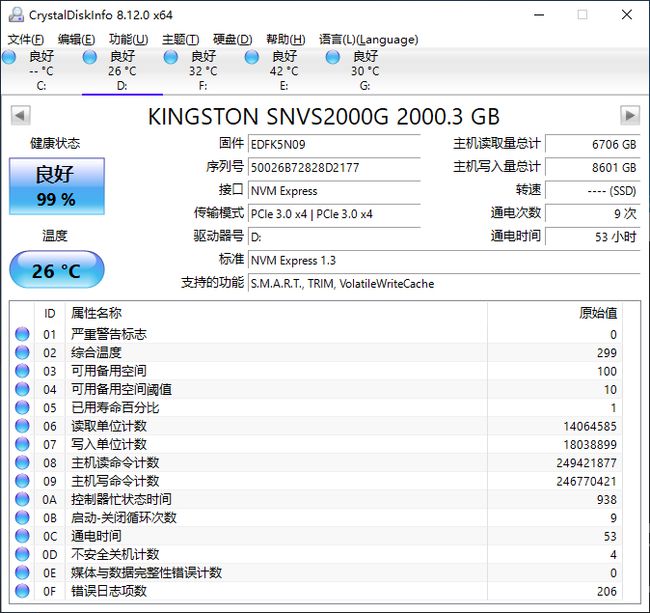The width and height of the screenshot is (650, 613).
Task: Click status orb for attribute 03 可用备用空间
Action: tap(22, 371)
